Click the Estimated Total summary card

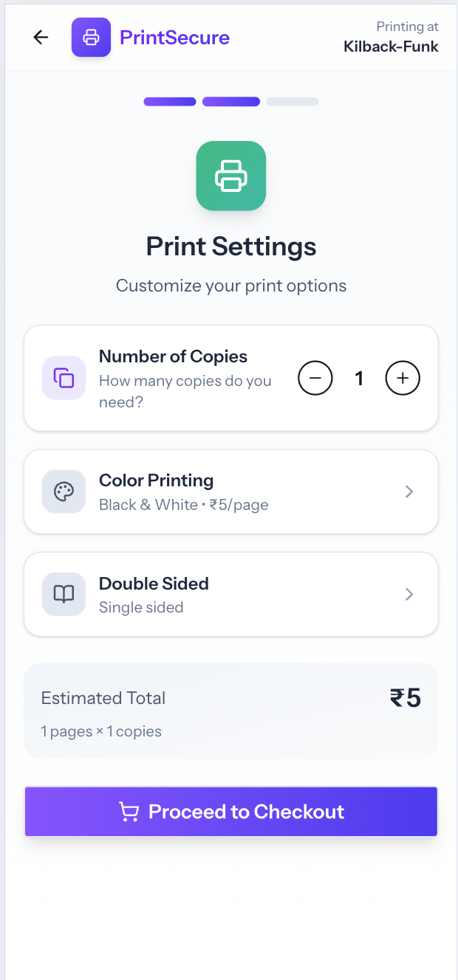tap(230, 710)
